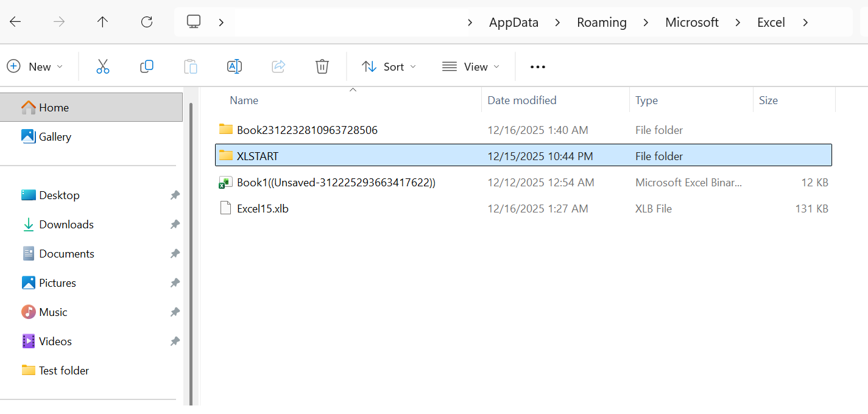Refresh the current folder view

pos(147,22)
